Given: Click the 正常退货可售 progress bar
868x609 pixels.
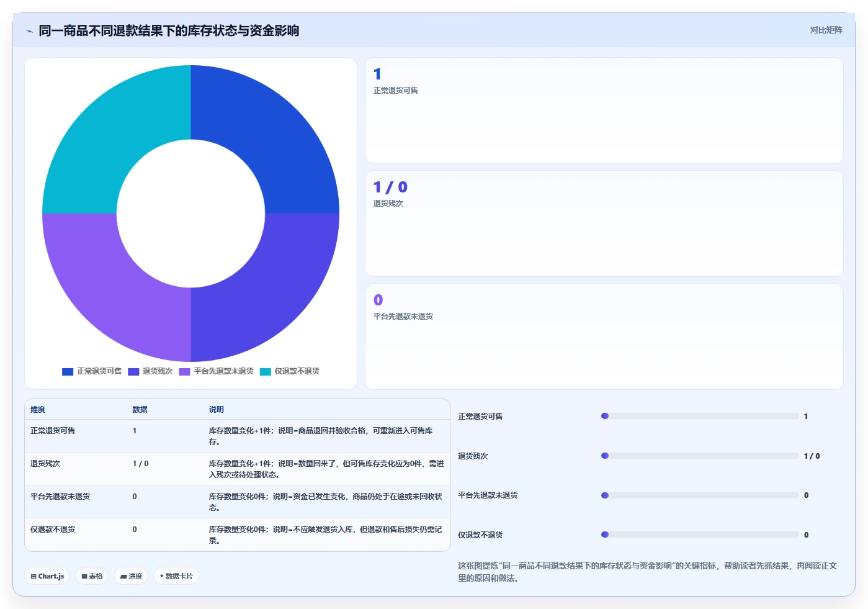Looking at the screenshot, I should click(x=700, y=416).
